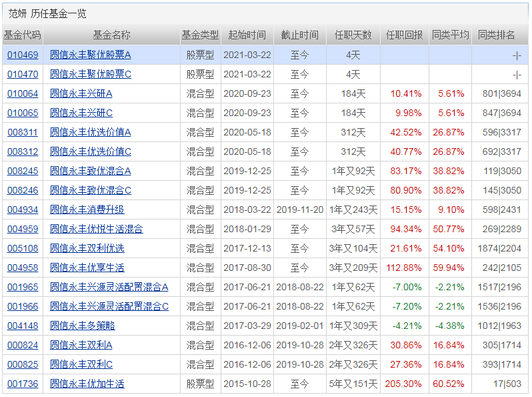
Task: Select the tenure 5年又151天
Action: tap(353, 384)
